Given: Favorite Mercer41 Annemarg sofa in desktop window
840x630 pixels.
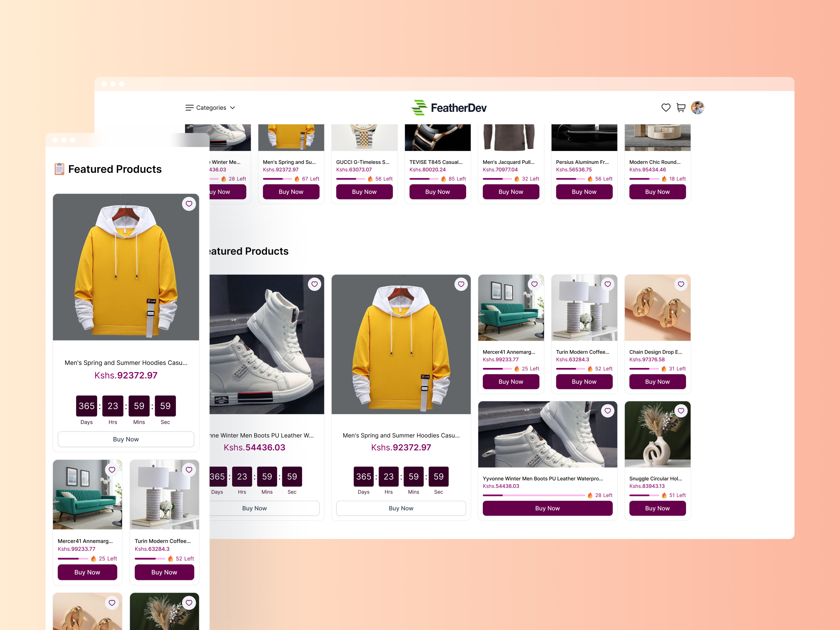Looking at the screenshot, I should [534, 284].
